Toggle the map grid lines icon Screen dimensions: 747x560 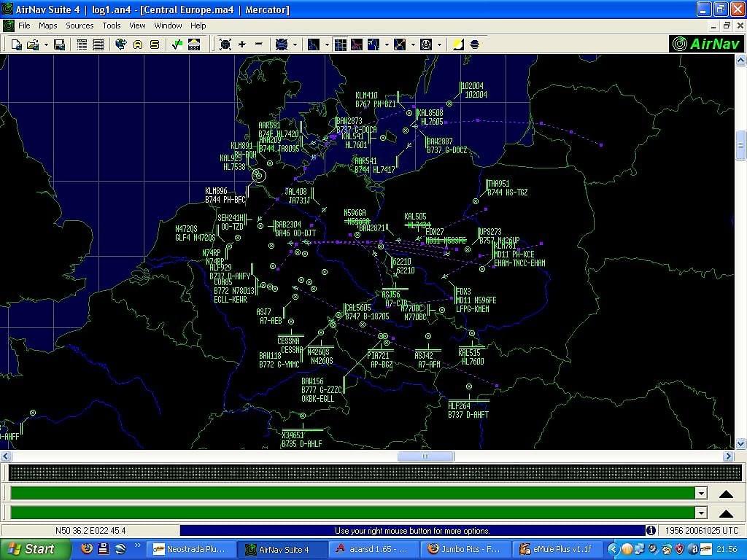340,44
